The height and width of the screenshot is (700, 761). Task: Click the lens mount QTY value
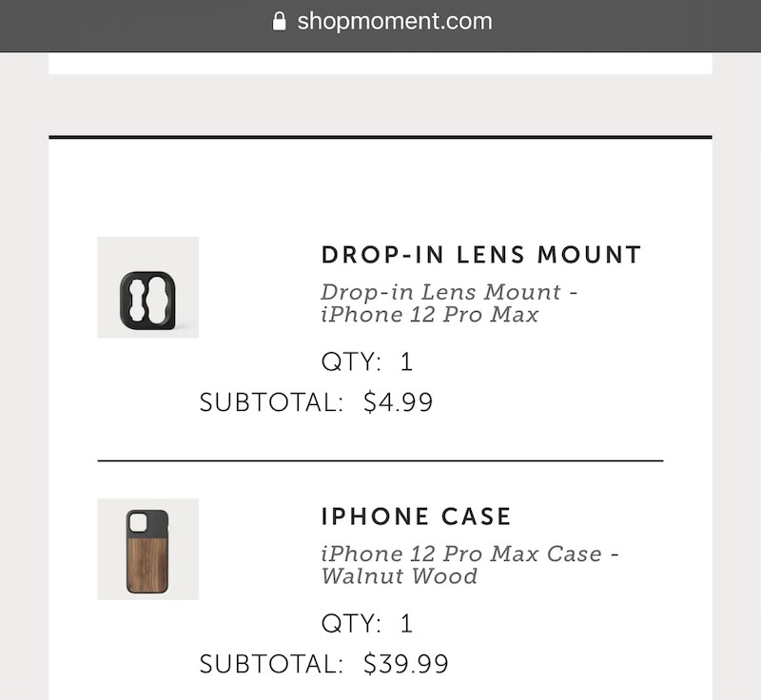pyautogui.click(x=407, y=361)
